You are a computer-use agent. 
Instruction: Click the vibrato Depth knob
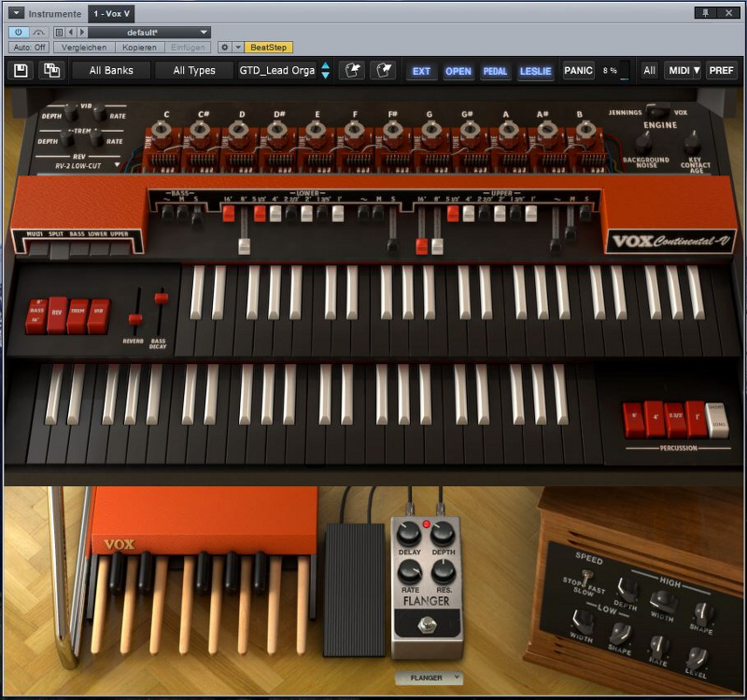[72, 113]
